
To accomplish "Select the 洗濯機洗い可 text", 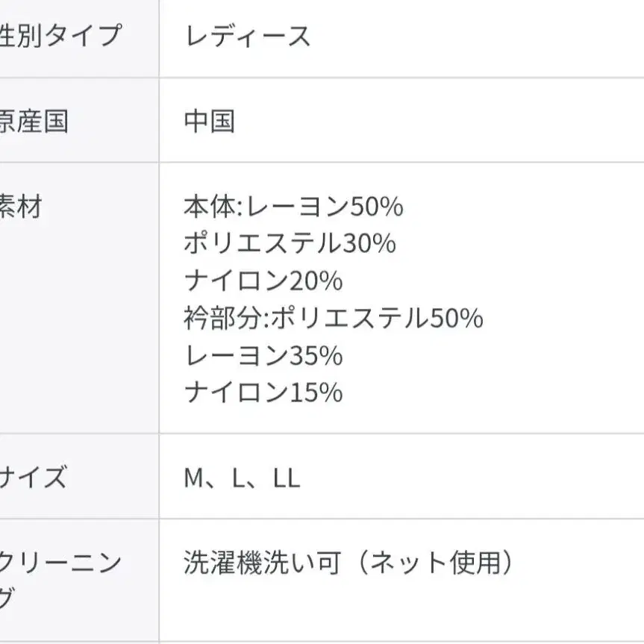I will pyautogui.click(x=262, y=563).
